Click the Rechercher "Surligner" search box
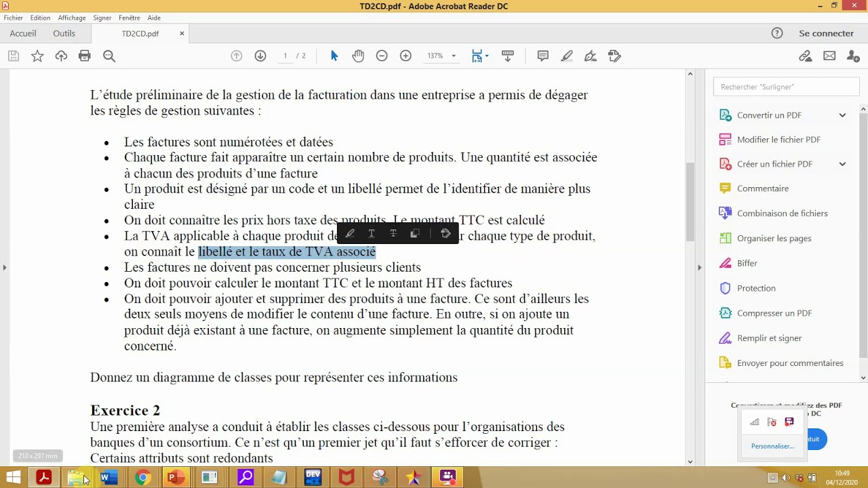 point(786,87)
